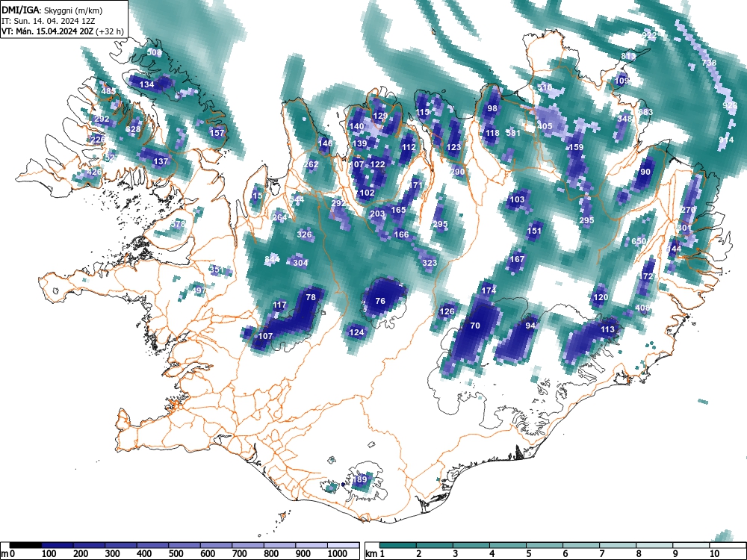Click the visibility value '117' on the map
This screenshot has height=560, width=747.
(x=279, y=305)
